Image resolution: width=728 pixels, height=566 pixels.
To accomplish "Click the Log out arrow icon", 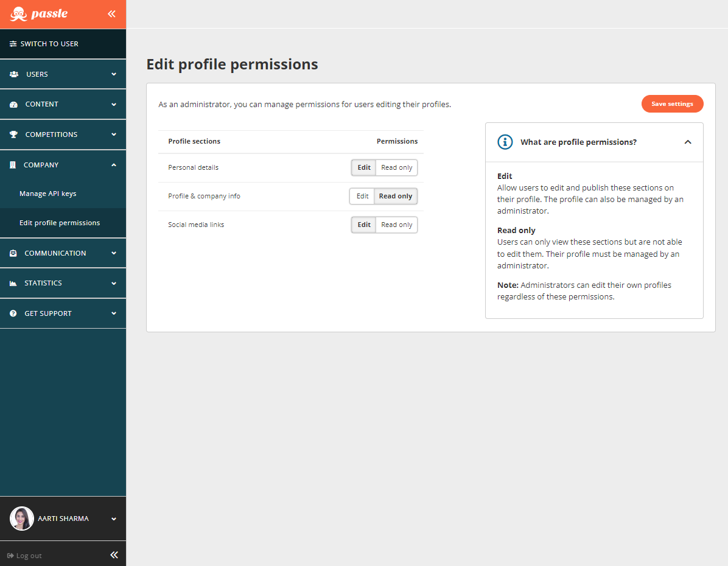I will tap(10, 555).
